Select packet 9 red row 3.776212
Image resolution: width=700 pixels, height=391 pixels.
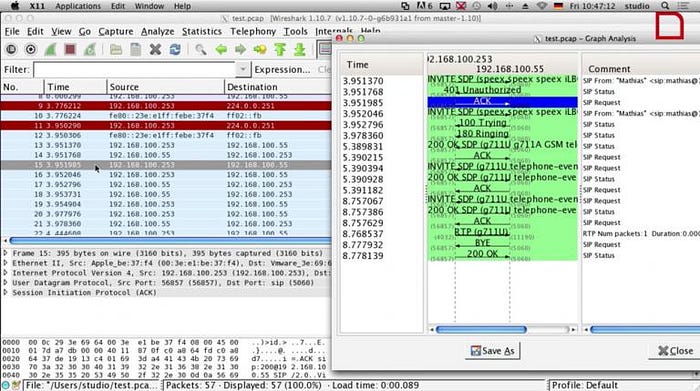(x=166, y=106)
